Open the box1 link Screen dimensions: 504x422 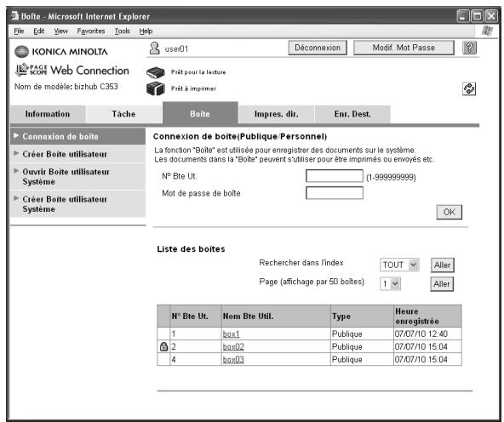point(231,334)
